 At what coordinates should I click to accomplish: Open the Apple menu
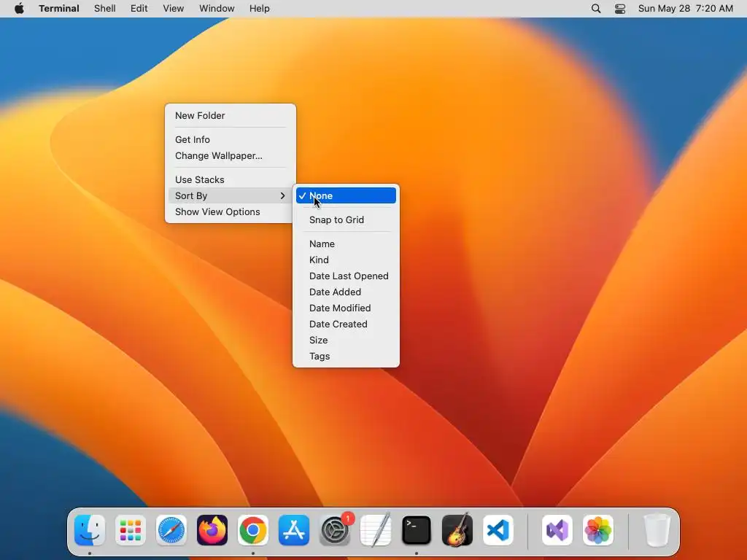(x=19, y=9)
